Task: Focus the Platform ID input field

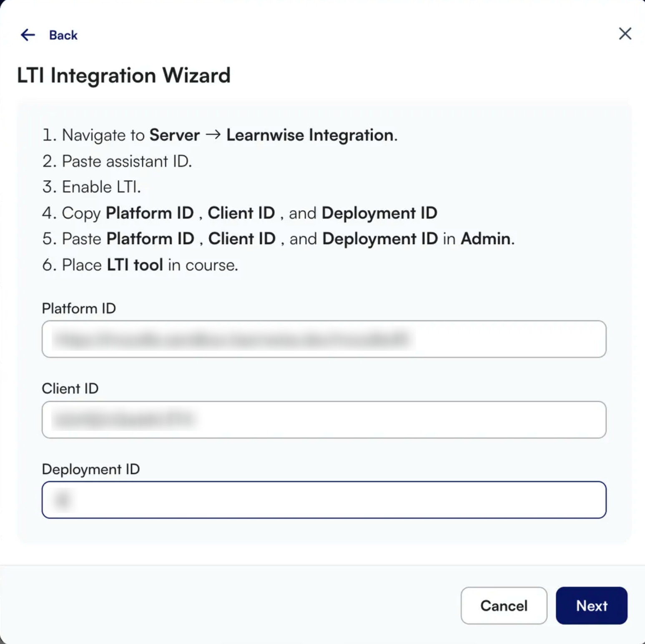Action: (x=324, y=339)
